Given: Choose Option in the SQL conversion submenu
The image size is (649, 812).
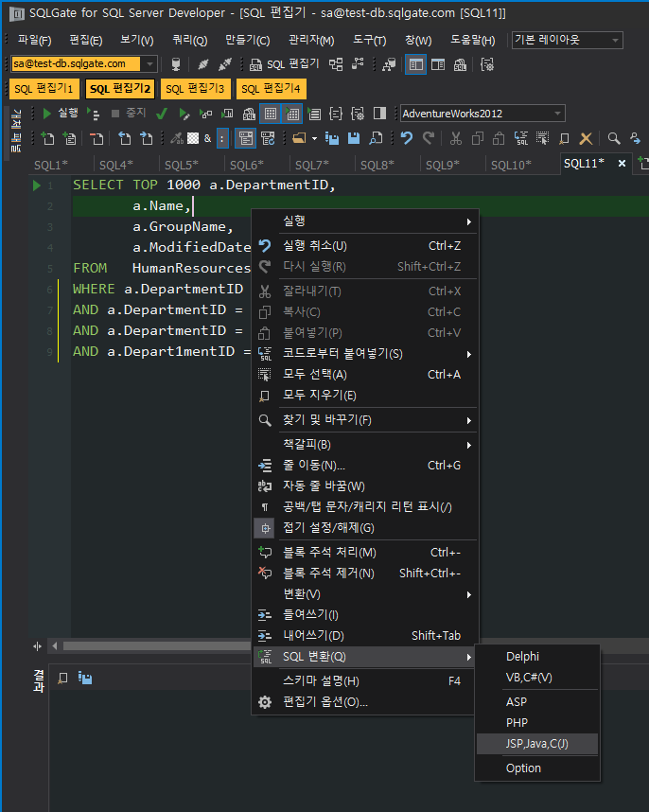Looking at the screenshot, I should tap(537, 768).
